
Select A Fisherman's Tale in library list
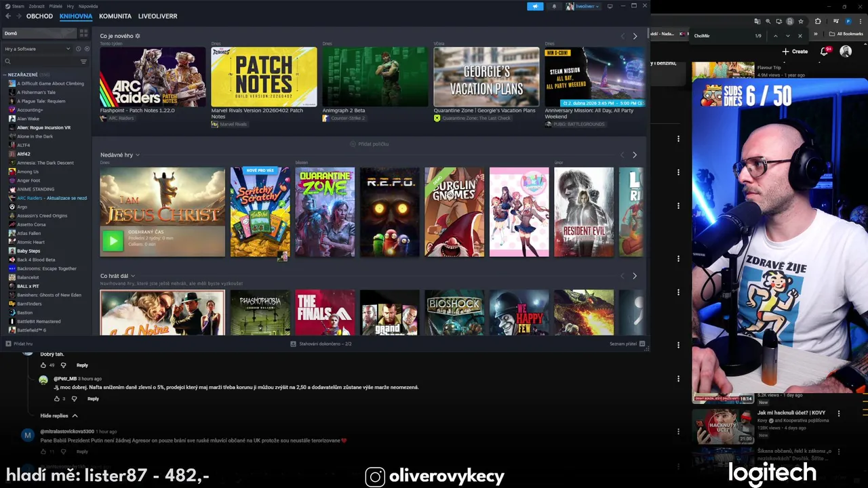[x=36, y=92]
